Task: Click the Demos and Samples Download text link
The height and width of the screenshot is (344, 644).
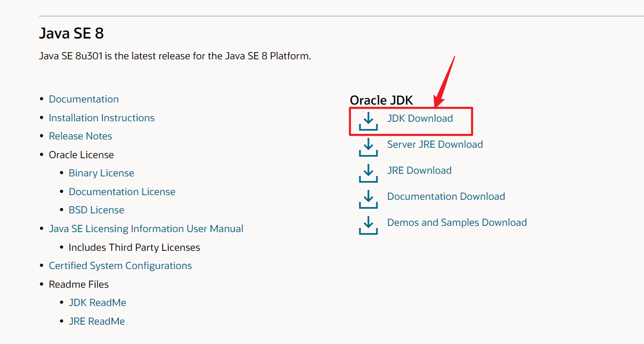Action: coord(456,222)
